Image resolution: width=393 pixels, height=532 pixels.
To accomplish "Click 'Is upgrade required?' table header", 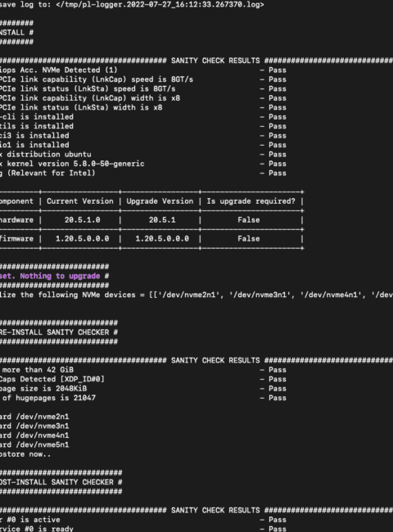I will tap(251, 201).
